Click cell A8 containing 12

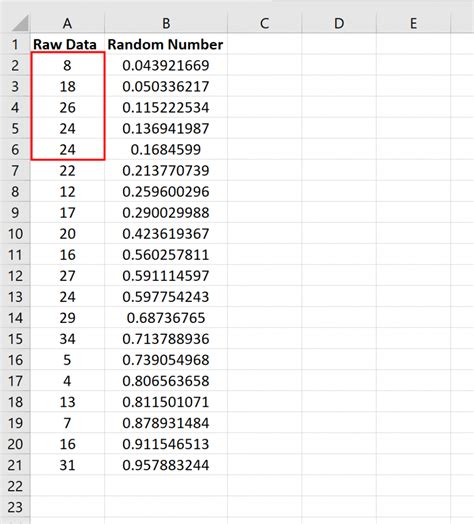(68, 191)
